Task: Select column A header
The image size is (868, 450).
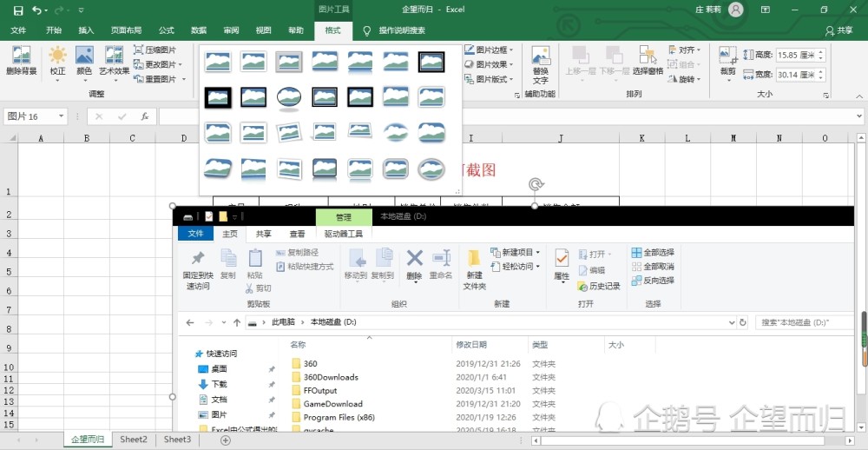Action: click(41, 138)
